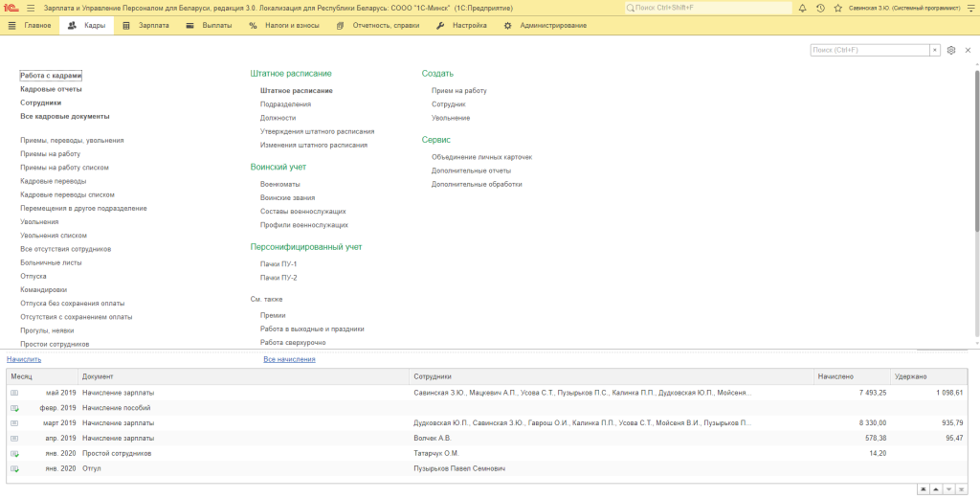Jump to last row using list arrow button
Image resolution: width=980 pixels, height=499 pixels.
click(x=960, y=488)
